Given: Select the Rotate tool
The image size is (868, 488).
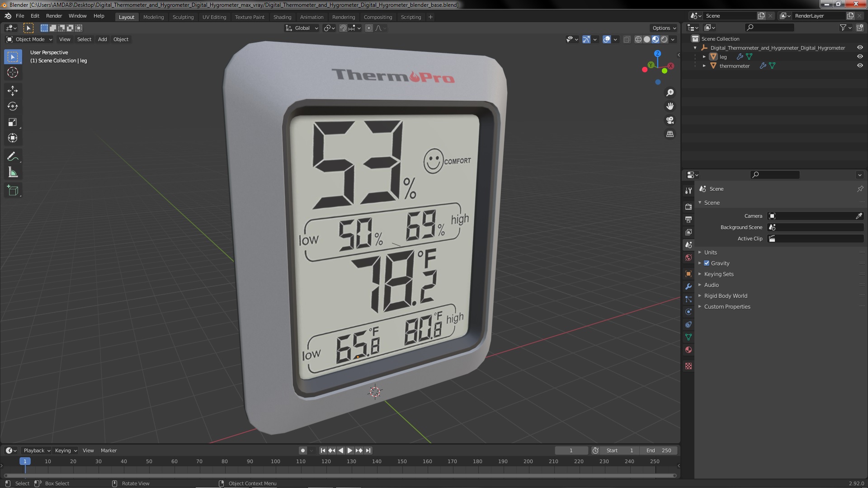Looking at the screenshot, I should [13, 107].
